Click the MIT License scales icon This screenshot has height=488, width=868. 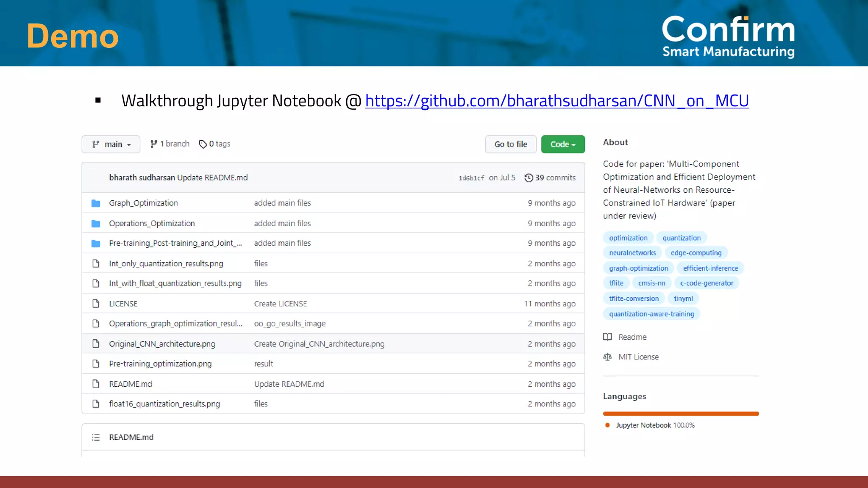[607, 357]
